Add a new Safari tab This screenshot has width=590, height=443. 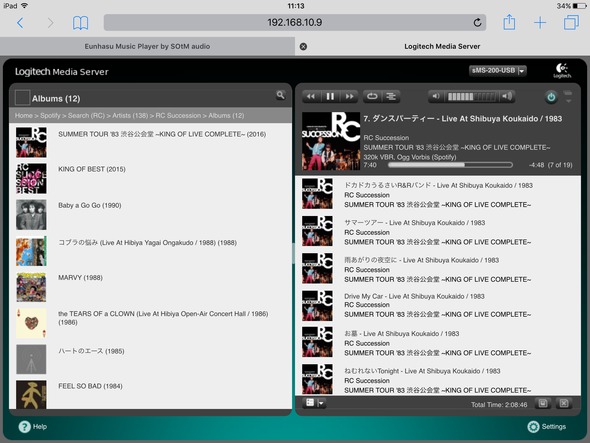(540, 23)
